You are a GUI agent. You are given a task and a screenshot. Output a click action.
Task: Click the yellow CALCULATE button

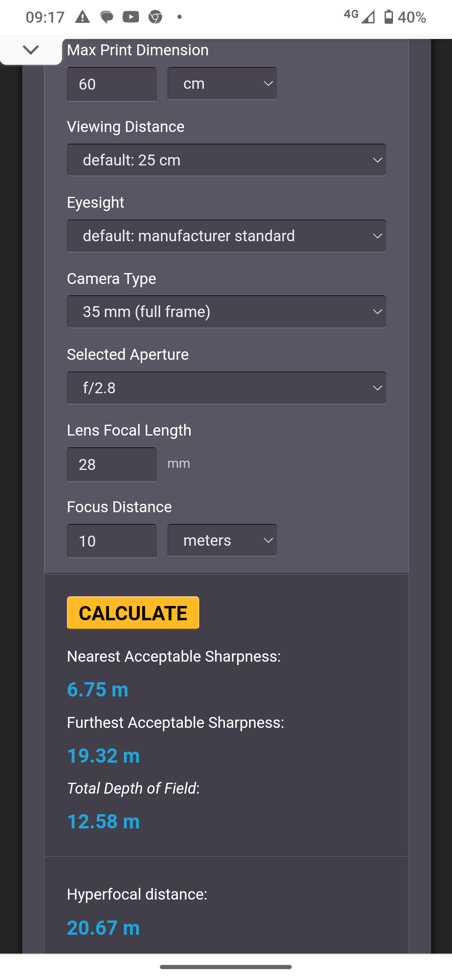pyautogui.click(x=133, y=613)
